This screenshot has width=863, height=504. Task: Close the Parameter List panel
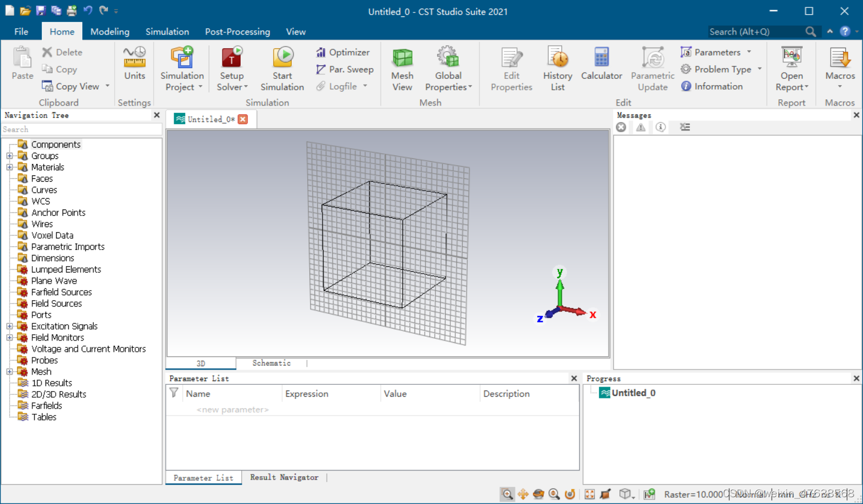click(x=574, y=379)
